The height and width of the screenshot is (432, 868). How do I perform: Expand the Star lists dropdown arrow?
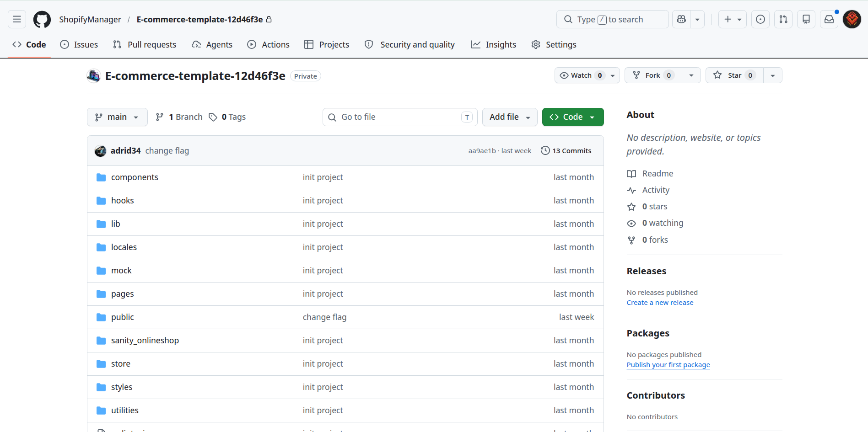coord(773,75)
